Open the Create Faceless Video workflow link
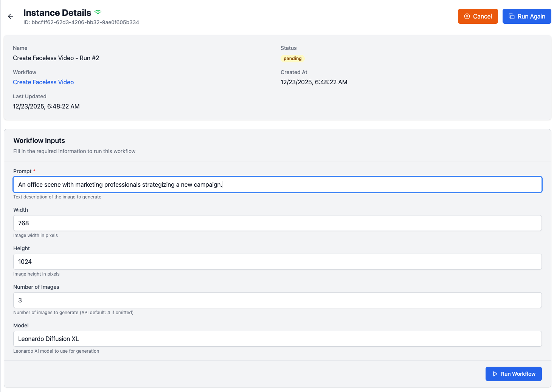This screenshot has height=392, width=554. point(43,82)
